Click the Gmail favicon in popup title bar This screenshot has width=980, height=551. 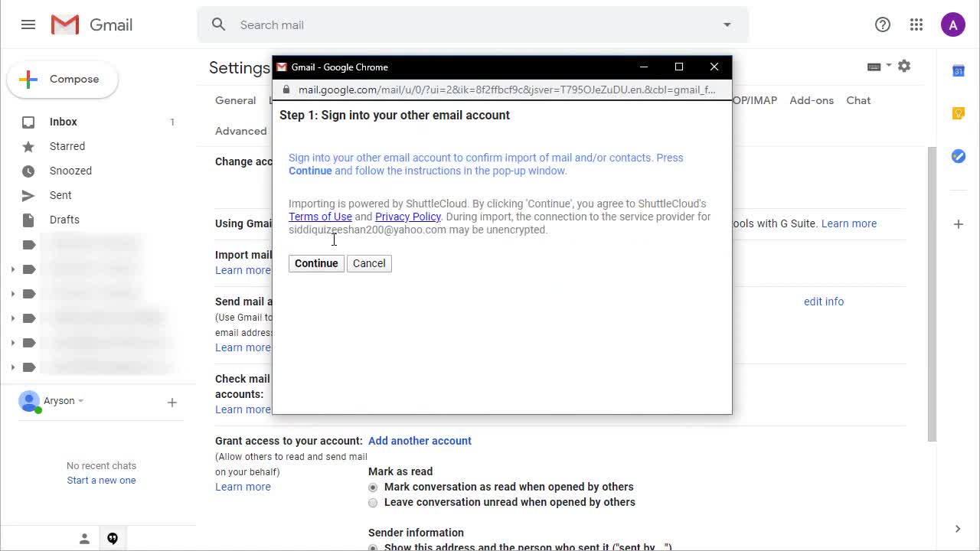tap(282, 67)
